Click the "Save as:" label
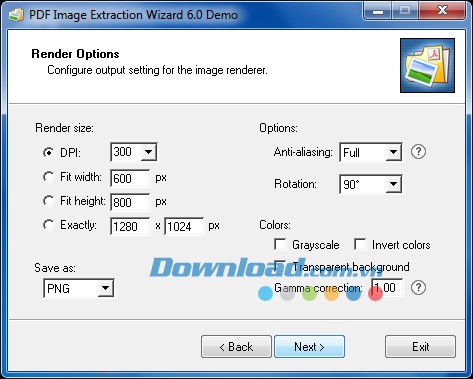 click(55, 268)
